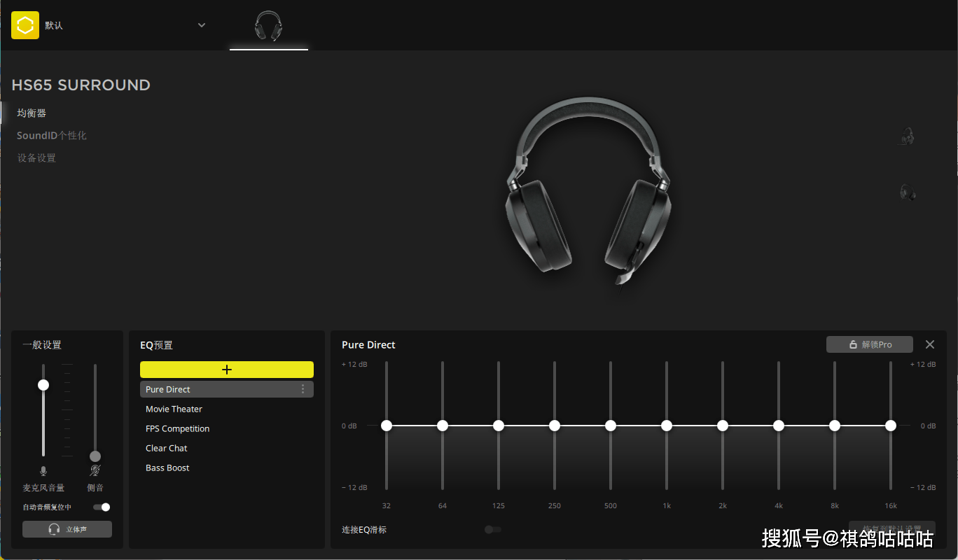958x560 pixels.
Task: Click the 64 Hz EQ band slider handle
Action: click(443, 426)
